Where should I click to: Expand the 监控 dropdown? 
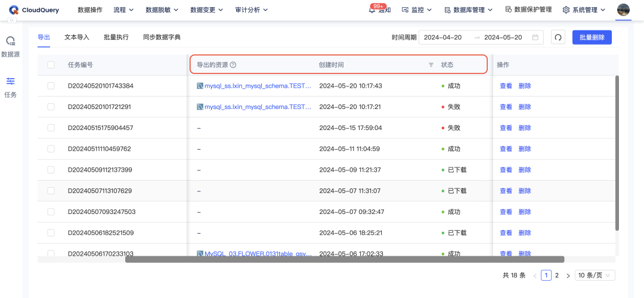pyautogui.click(x=416, y=10)
